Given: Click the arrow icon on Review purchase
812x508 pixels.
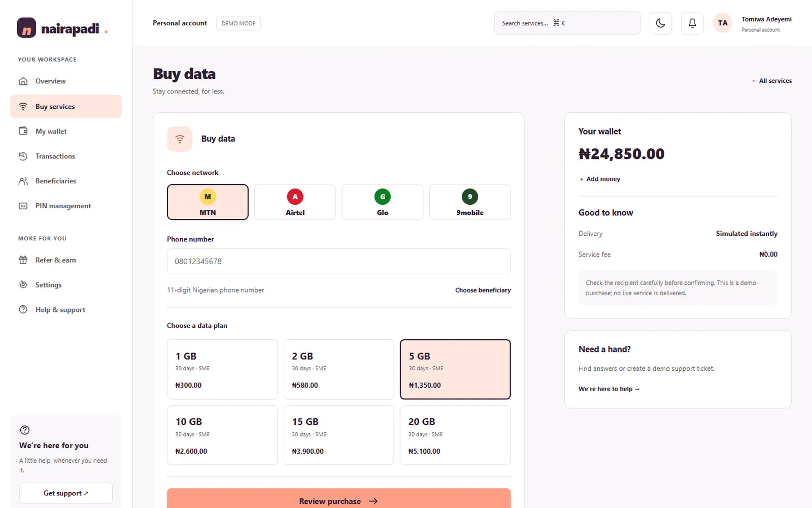Looking at the screenshot, I should 374,501.
